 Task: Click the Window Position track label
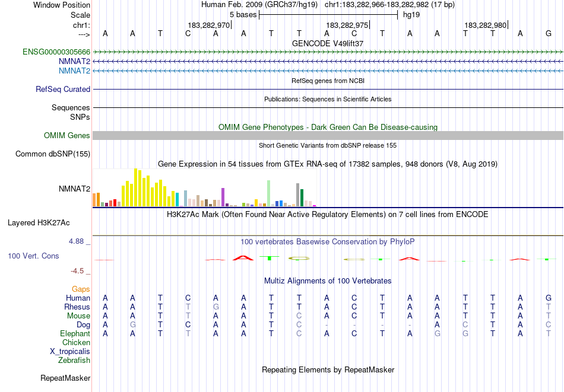pyautogui.click(x=62, y=5)
